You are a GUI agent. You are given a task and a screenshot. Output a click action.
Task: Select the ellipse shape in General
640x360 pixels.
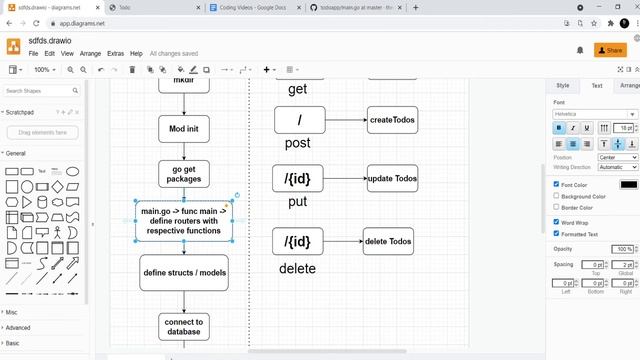pos(73,171)
